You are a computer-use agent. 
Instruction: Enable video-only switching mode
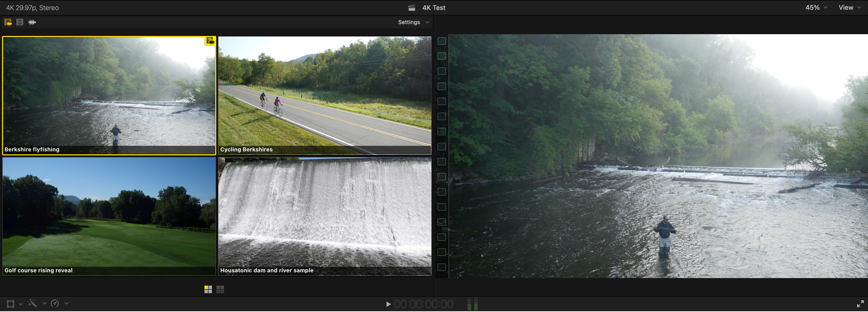click(20, 22)
